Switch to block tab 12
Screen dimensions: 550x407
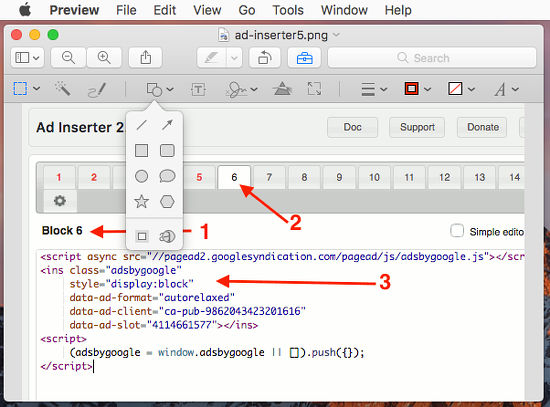click(444, 177)
